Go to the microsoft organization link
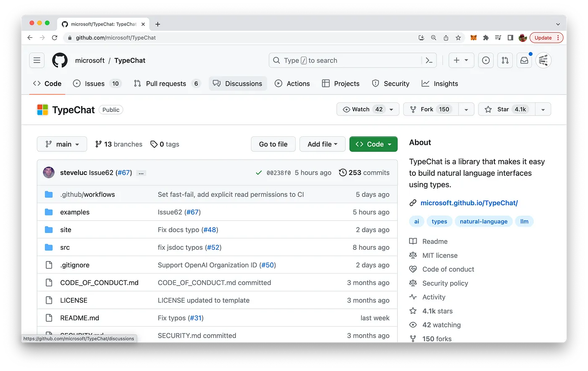This screenshot has height=371, width=588. coord(89,60)
